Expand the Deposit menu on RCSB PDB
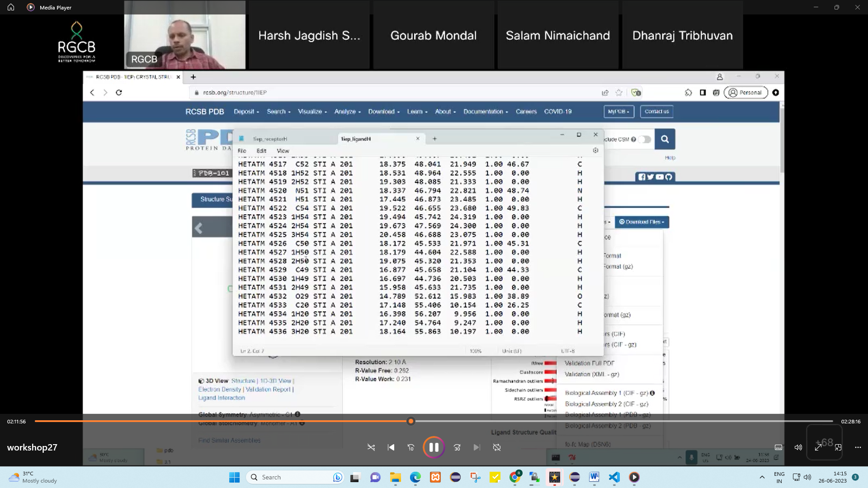868x488 pixels. click(246, 112)
